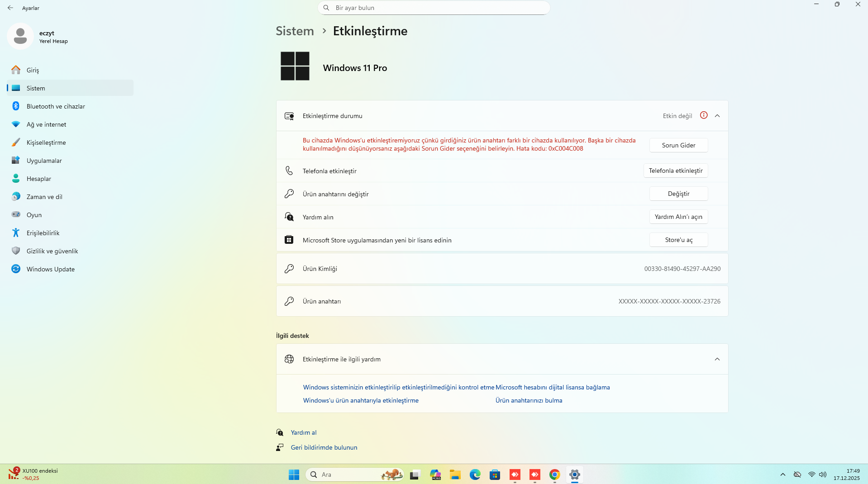Collapse Etkinleştirme ile ilgili yardım section
This screenshot has width=868, height=484.
click(717, 359)
